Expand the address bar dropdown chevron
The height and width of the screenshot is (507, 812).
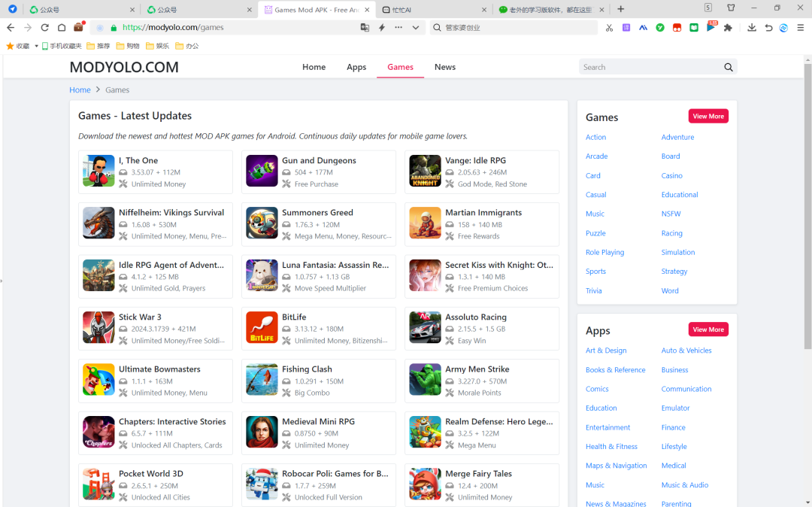click(415, 27)
